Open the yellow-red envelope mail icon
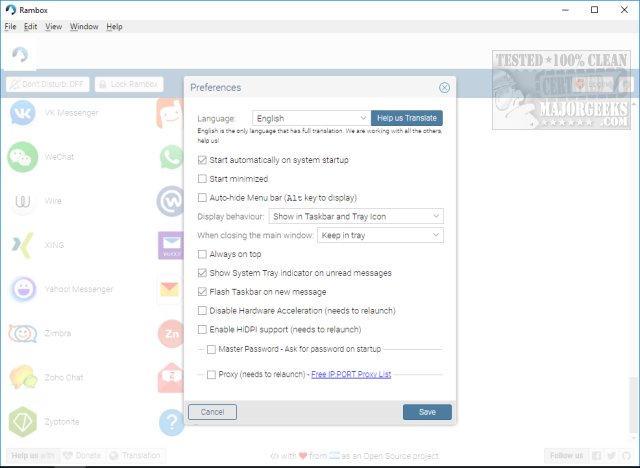This screenshot has height=468, width=640. [170, 289]
